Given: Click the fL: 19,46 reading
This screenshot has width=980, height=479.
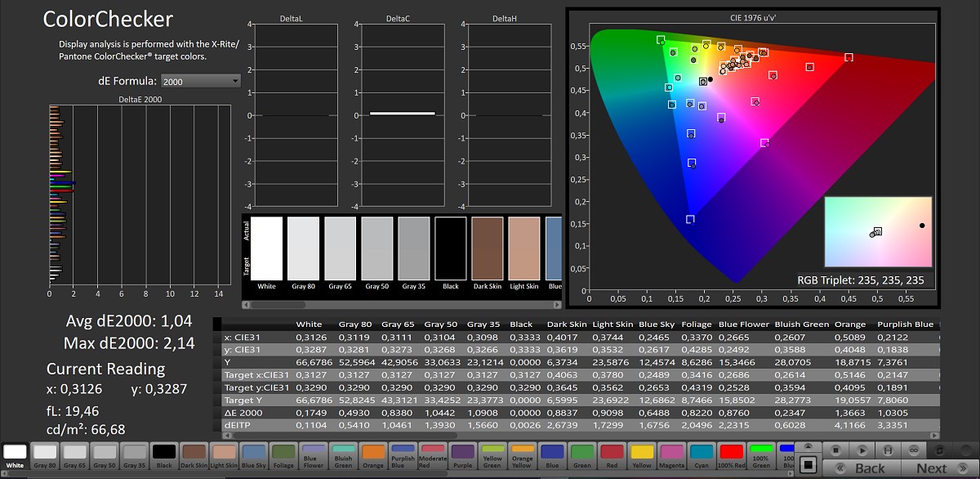Looking at the screenshot, I should (x=73, y=410).
